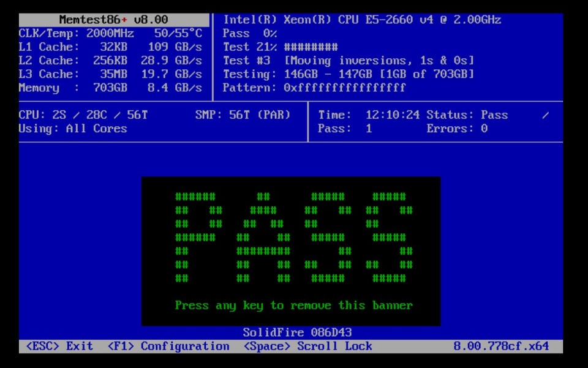Toggle <Space> Scroll Lock in footer
The width and height of the screenshot is (588, 368).
(x=308, y=346)
